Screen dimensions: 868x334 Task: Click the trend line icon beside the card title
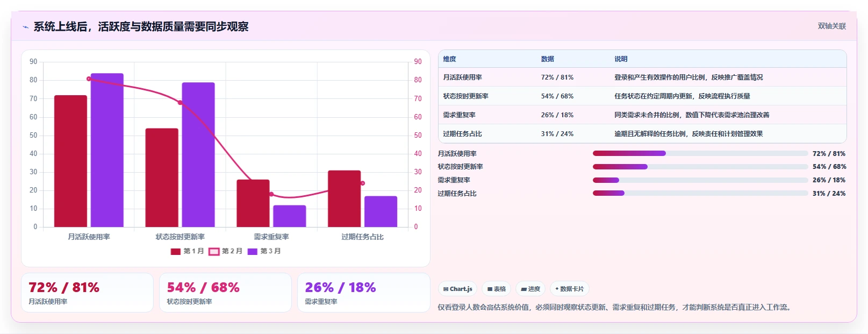[25, 27]
